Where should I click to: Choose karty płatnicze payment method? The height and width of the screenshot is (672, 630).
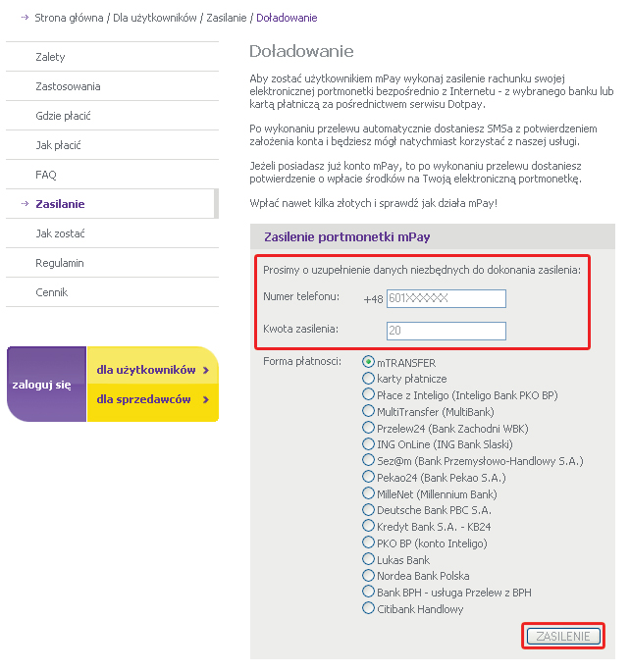click(369, 379)
